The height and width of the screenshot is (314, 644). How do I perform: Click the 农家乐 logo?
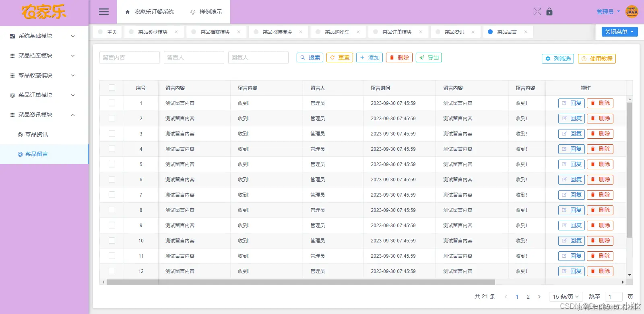[x=44, y=12]
